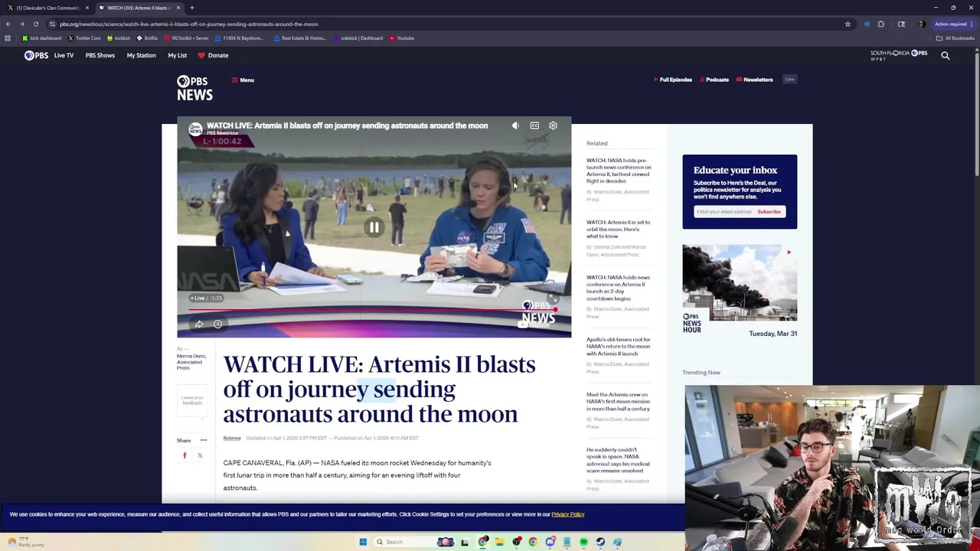The image size is (980, 551).
Task: Switch to the Clavicular's Clan Community tab
Action: 47,8
